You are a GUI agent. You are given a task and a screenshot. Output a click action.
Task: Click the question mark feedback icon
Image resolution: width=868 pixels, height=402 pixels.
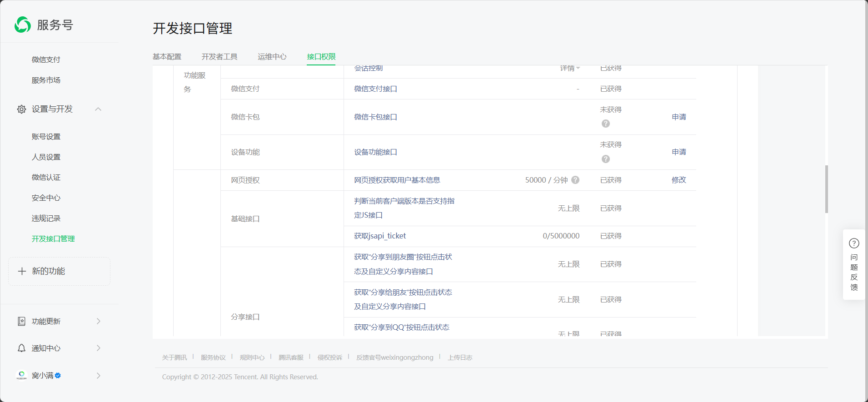tap(854, 243)
